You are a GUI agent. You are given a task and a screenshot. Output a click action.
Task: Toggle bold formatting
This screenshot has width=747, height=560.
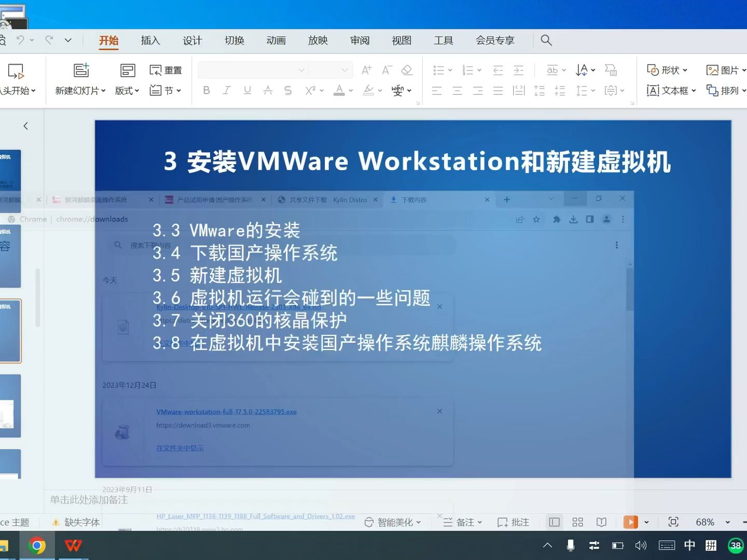pos(206,90)
